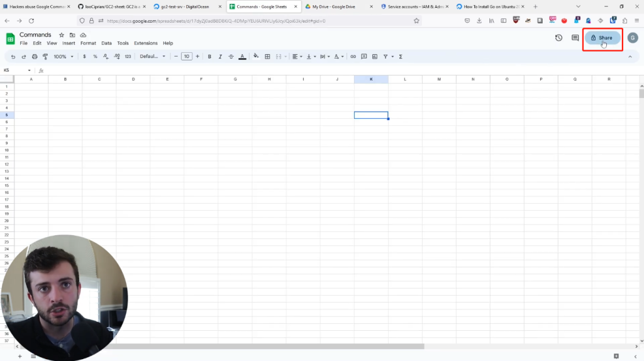Viewport: 644px width, 361px height.
Task: Click the font size 10 field
Action: [186, 57]
